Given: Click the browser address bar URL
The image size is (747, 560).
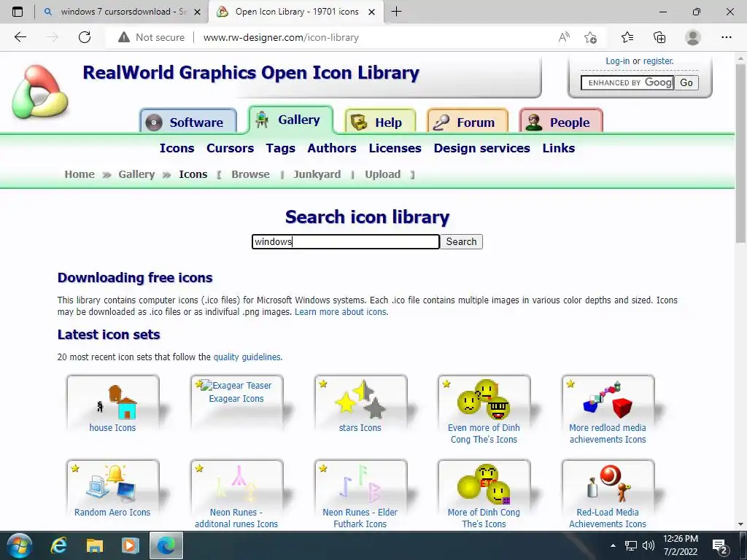Looking at the screenshot, I should [x=281, y=37].
